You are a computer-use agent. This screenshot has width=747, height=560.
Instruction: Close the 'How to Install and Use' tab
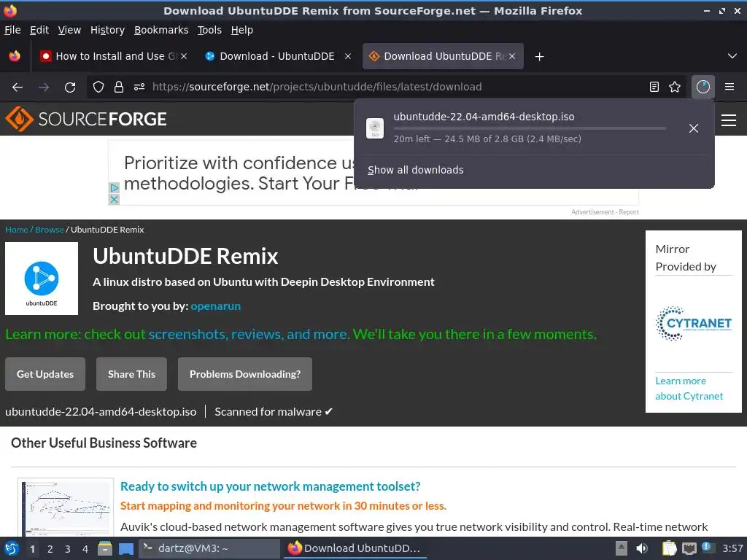point(184,56)
